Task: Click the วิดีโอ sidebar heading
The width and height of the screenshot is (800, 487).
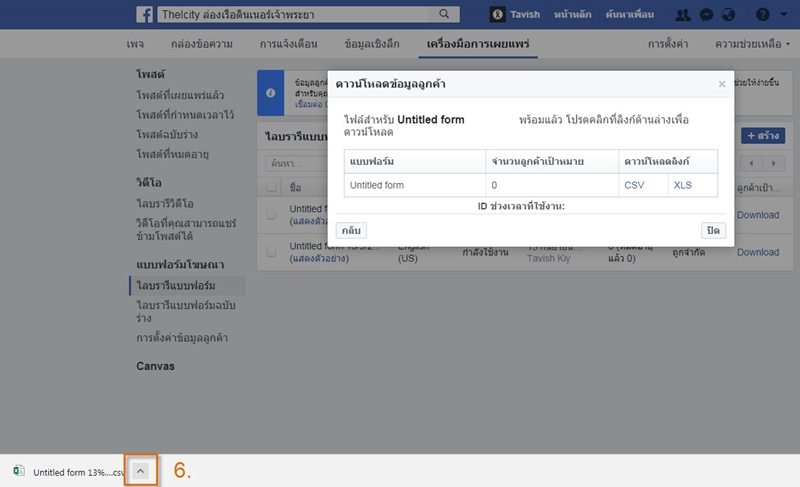Action: tap(148, 183)
